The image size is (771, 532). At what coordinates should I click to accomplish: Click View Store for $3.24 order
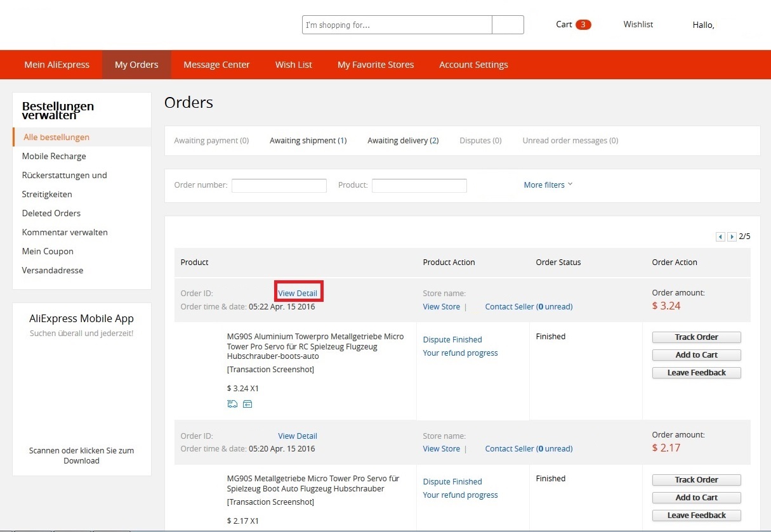[442, 306]
